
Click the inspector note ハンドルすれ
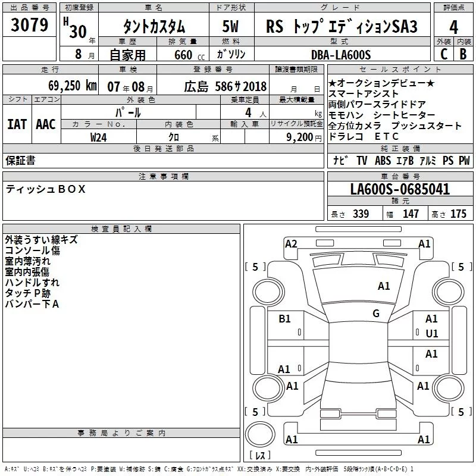coord(32,282)
